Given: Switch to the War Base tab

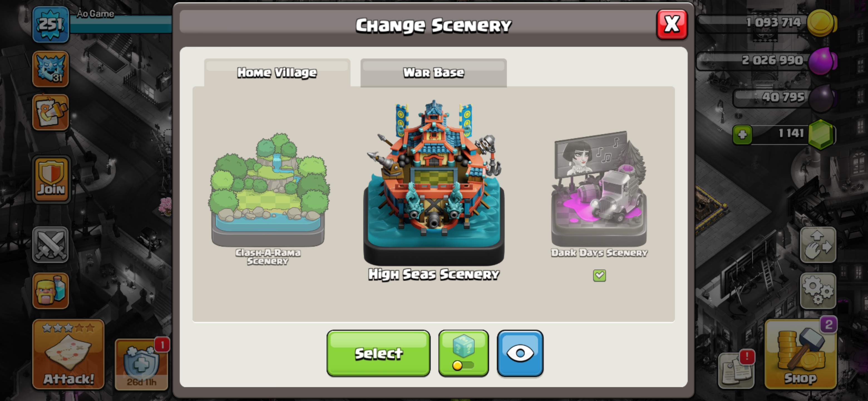Looking at the screenshot, I should click(x=433, y=72).
